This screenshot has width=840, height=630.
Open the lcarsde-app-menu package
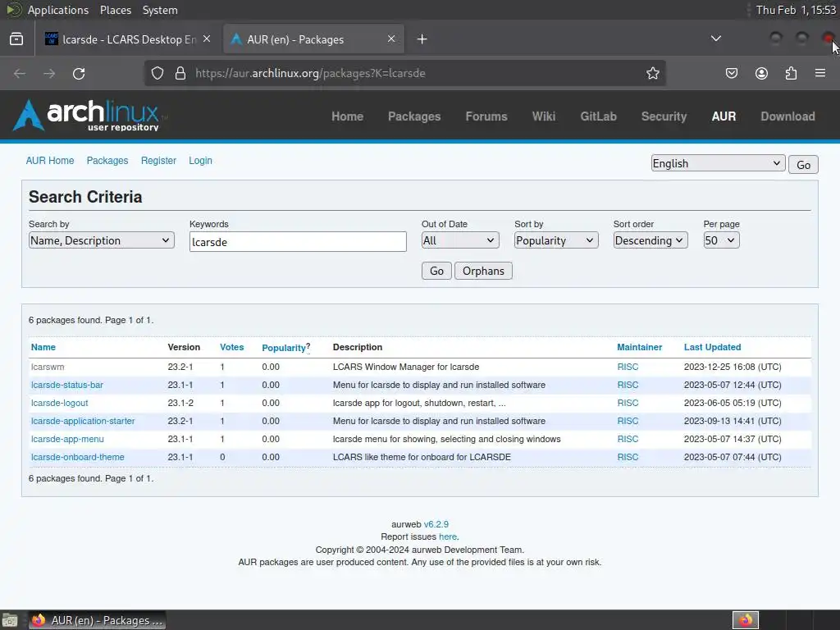point(67,440)
